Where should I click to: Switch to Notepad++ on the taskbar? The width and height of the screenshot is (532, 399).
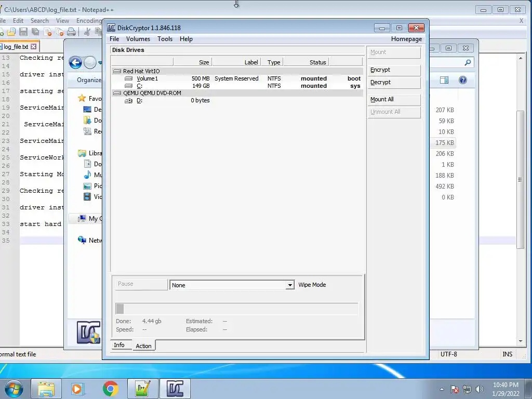click(142, 389)
